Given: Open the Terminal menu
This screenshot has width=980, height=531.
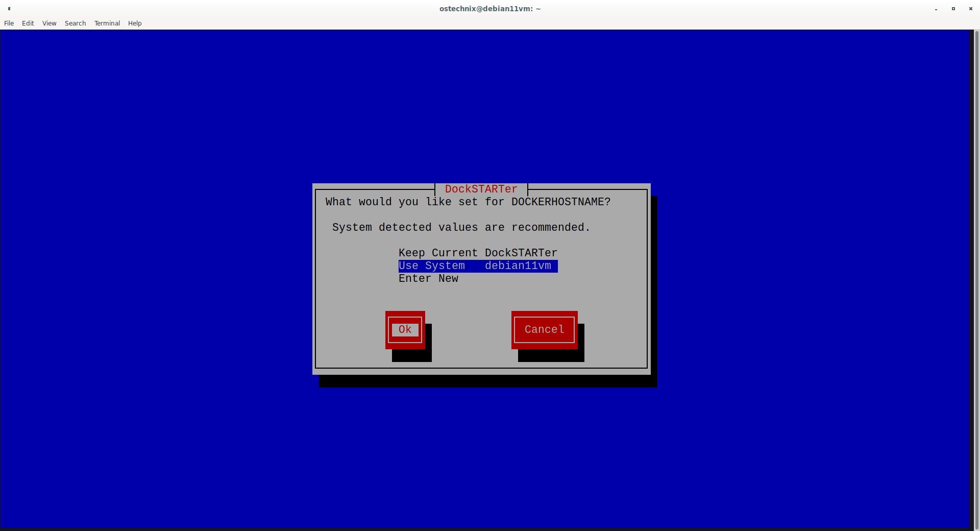Looking at the screenshot, I should 107,23.
